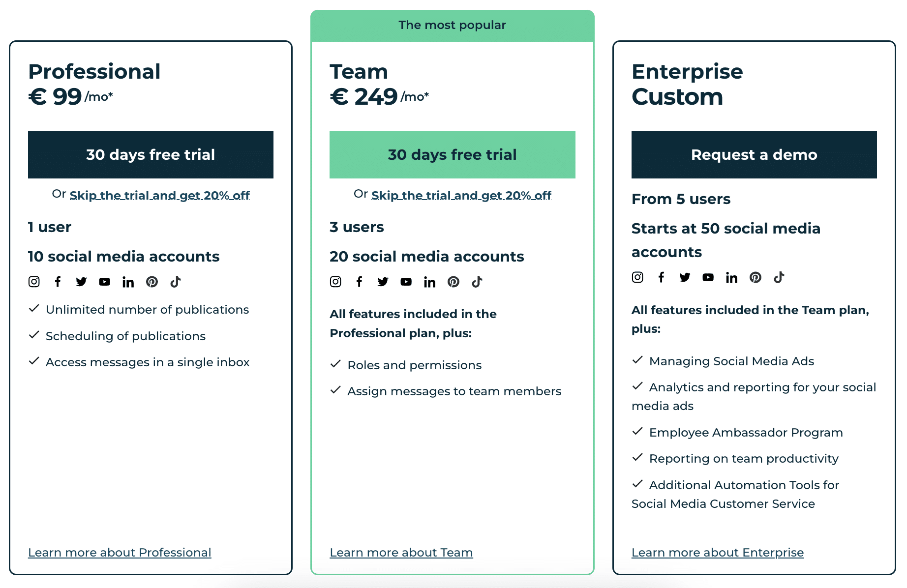Click the YouTube icon in Team plan

[406, 282]
